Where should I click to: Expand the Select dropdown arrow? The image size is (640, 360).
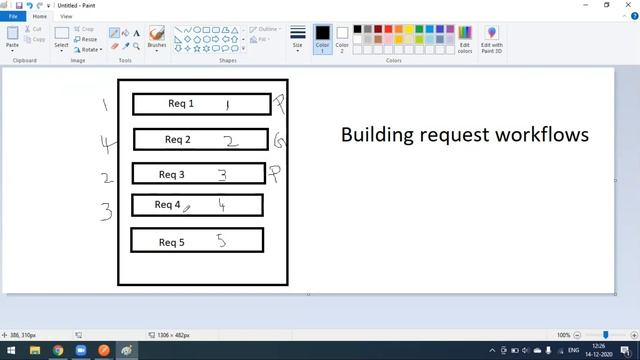61,51
